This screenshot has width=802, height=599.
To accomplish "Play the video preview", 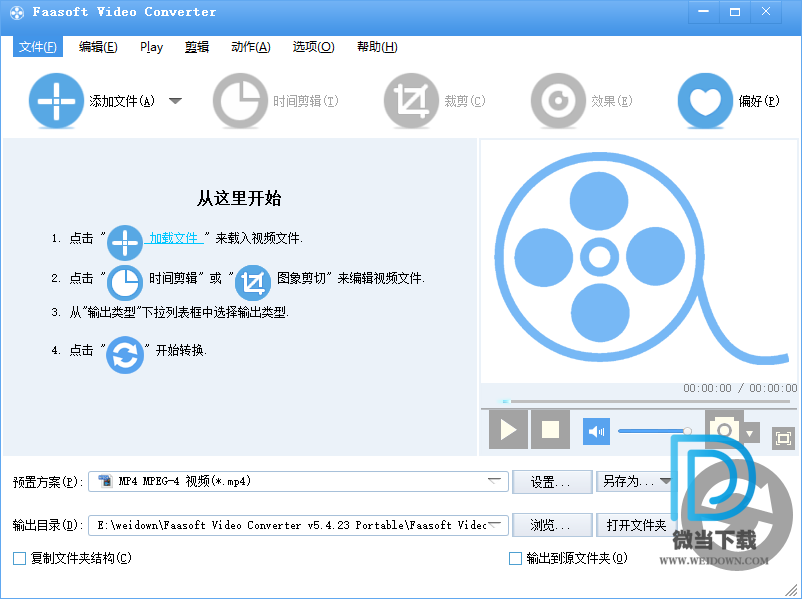I will [508, 430].
